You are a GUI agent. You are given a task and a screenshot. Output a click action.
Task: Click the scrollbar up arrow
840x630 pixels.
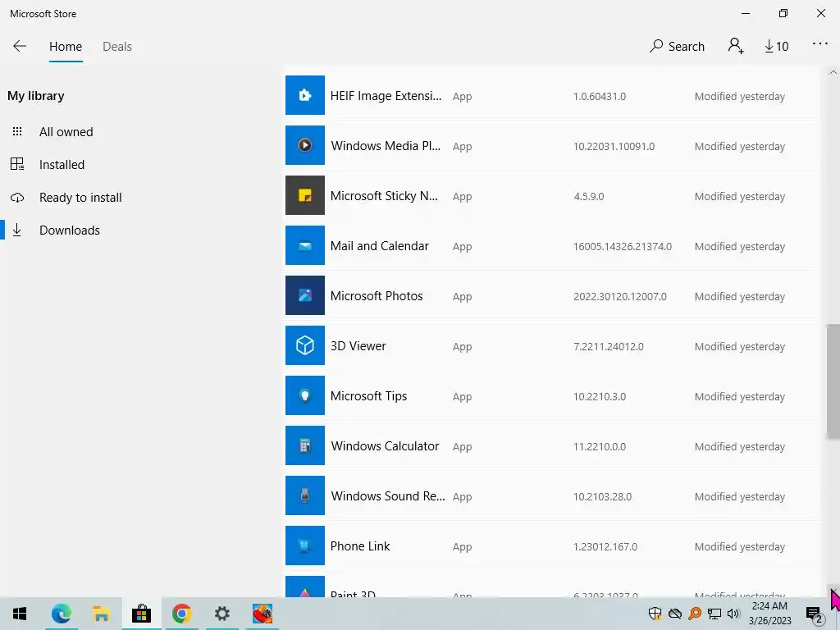pos(833,72)
